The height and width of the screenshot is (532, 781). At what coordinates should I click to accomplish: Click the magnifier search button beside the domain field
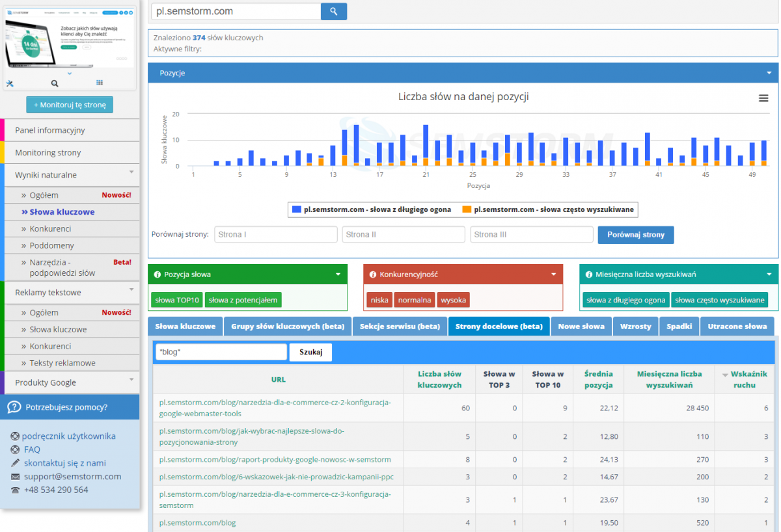coord(334,11)
